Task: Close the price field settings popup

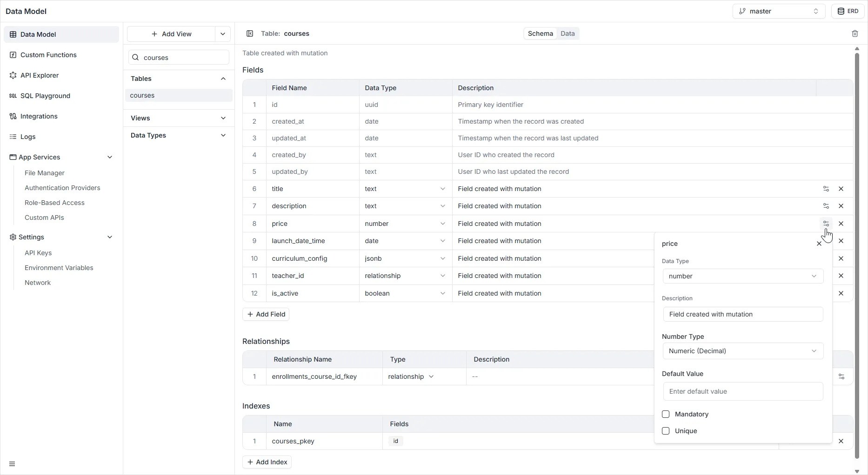Action: tap(819, 244)
